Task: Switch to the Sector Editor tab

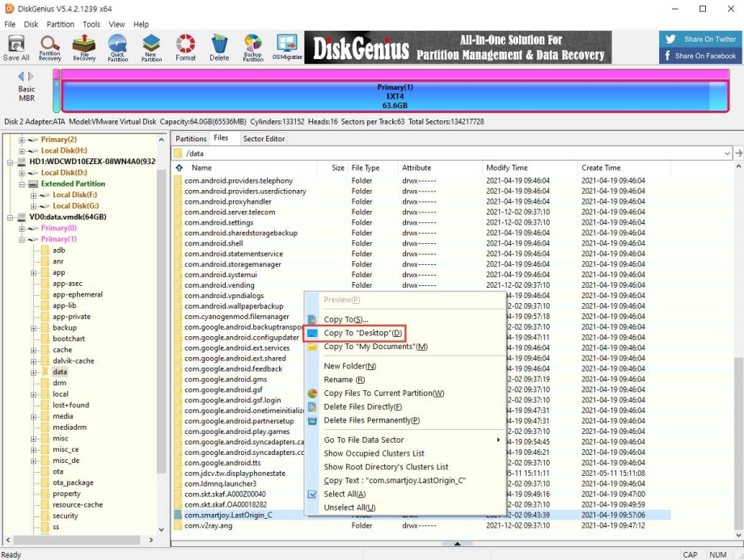Action: [x=264, y=138]
